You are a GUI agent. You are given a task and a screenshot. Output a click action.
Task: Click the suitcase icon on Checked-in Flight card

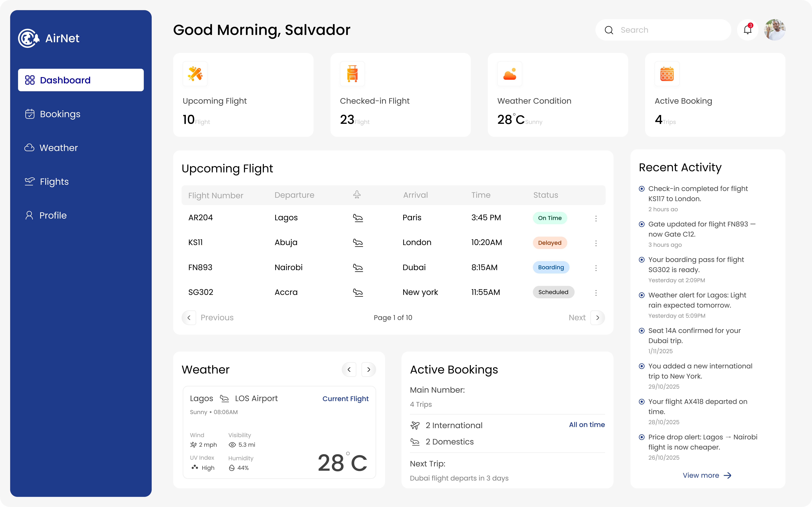tap(352, 74)
